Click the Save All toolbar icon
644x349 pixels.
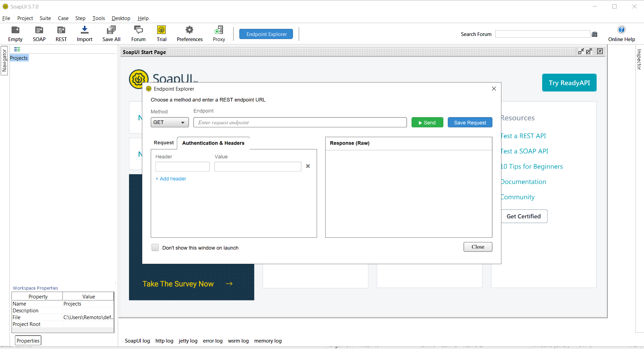pyautogui.click(x=111, y=30)
